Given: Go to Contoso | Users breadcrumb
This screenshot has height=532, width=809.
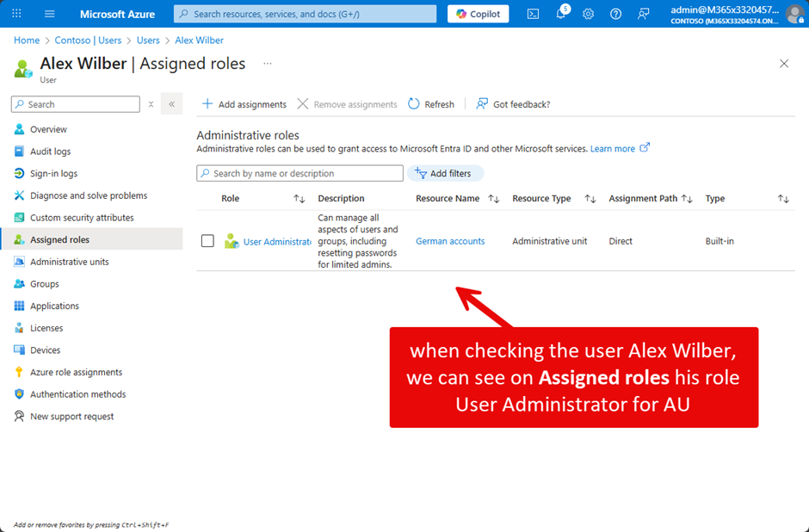Looking at the screenshot, I should click(x=89, y=40).
